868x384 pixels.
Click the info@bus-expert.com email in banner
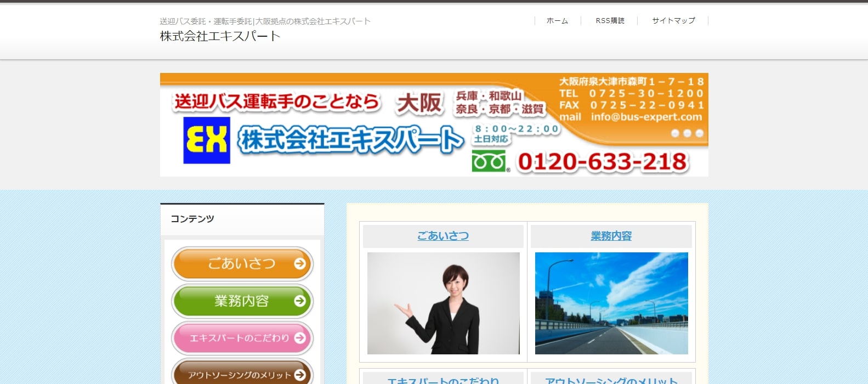tap(646, 117)
